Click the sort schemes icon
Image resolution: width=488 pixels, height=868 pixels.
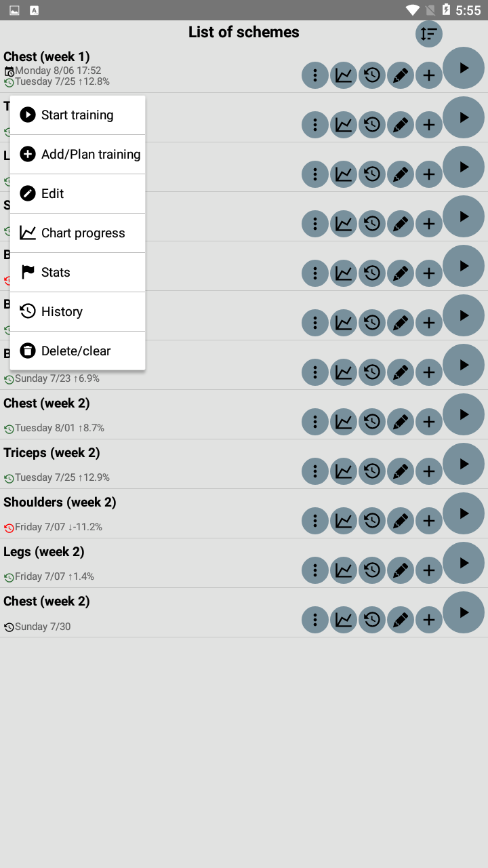(428, 34)
